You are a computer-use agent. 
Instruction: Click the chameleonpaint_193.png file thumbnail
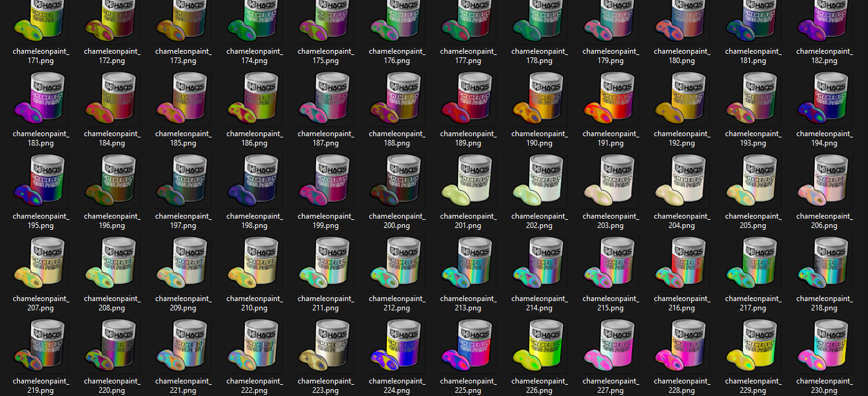click(x=753, y=98)
